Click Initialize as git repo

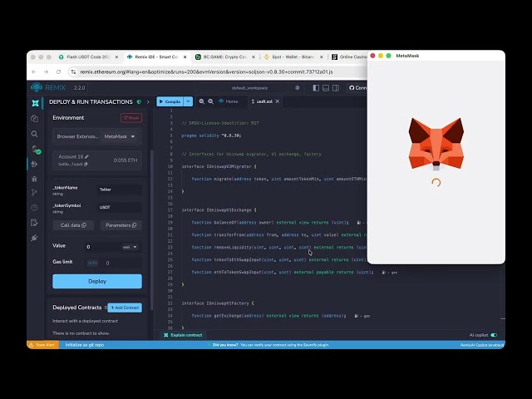[x=85, y=345]
